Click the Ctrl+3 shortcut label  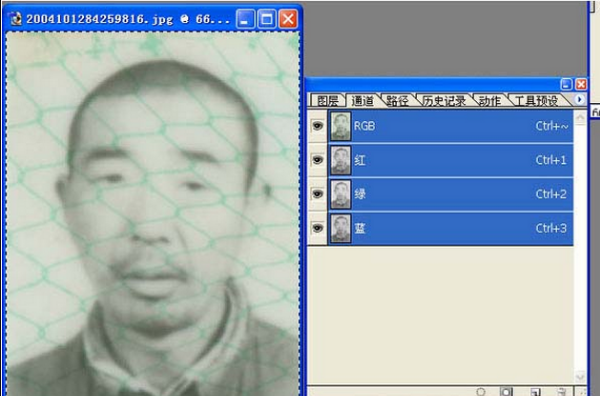click(x=551, y=228)
